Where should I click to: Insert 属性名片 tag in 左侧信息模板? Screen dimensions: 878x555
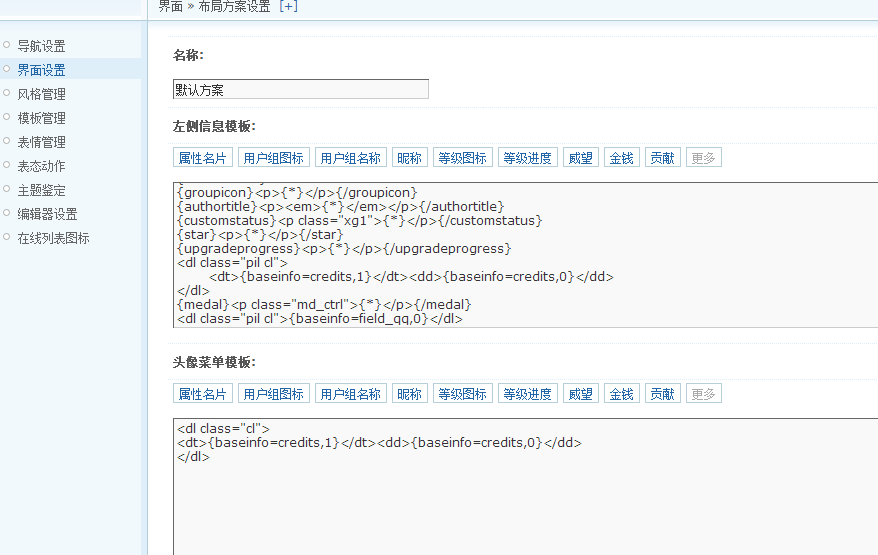coord(203,158)
